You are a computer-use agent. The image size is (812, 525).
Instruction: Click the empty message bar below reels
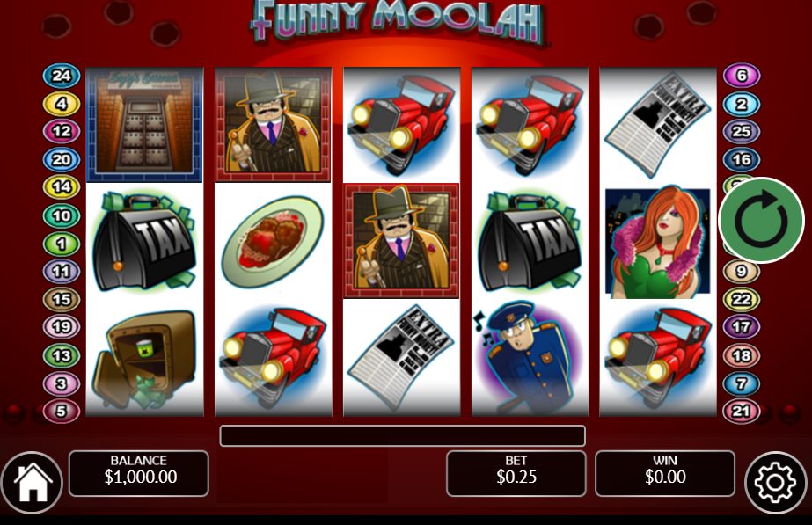[x=402, y=436]
